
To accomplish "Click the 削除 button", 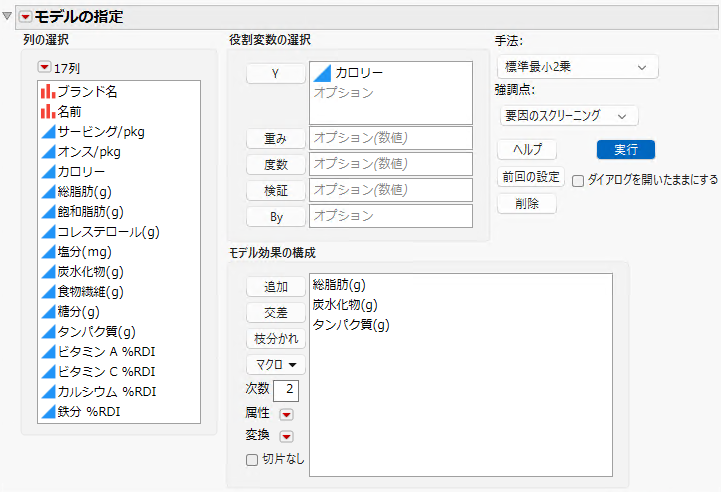I will tap(527, 204).
